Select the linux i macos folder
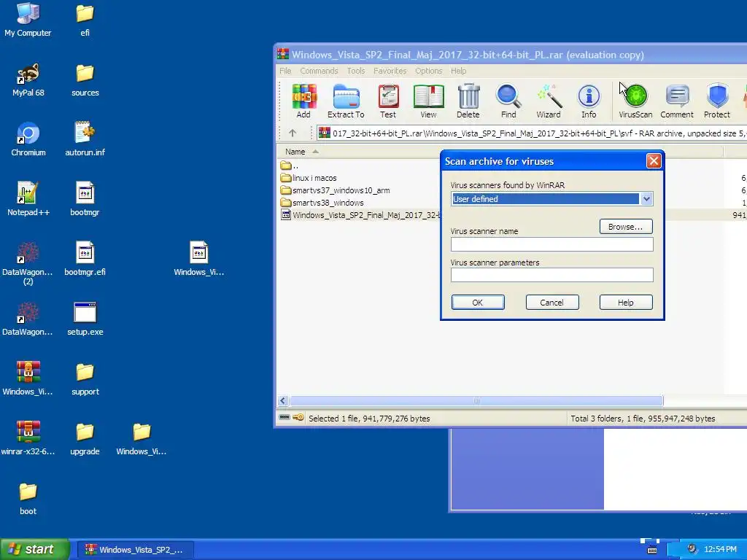747x560 pixels. coord(309,178)
